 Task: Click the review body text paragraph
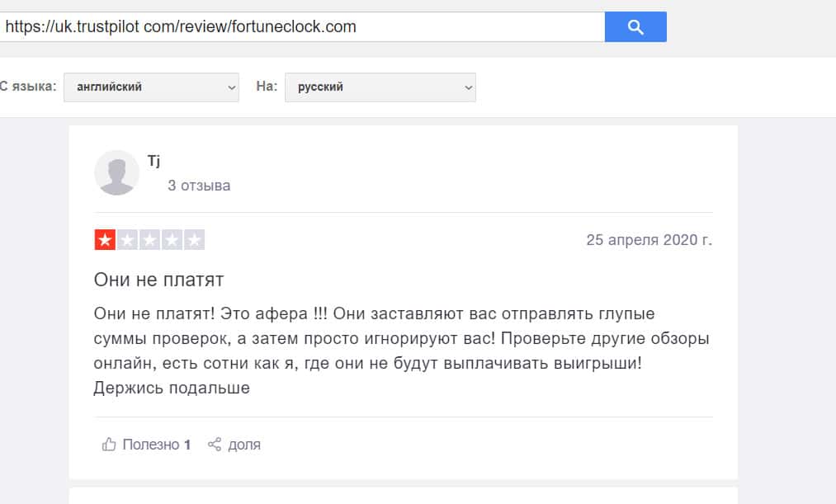[396, 351]
